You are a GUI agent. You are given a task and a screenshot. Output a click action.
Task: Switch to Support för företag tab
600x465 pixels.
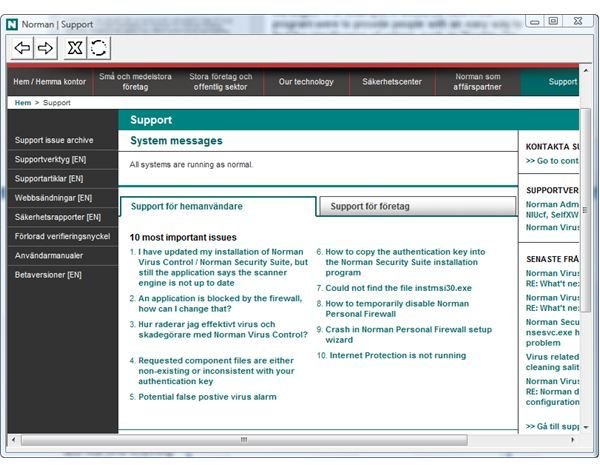point(417,206)
